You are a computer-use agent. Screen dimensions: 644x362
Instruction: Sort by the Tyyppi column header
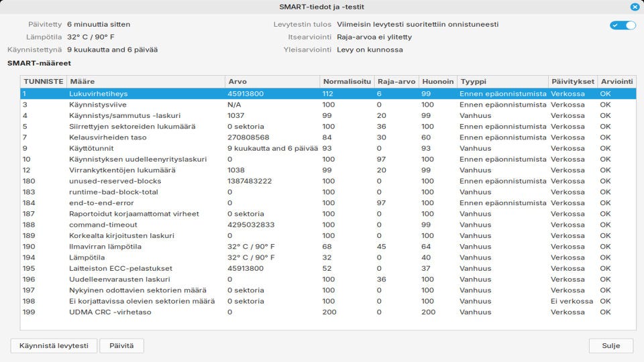[502, 81]
